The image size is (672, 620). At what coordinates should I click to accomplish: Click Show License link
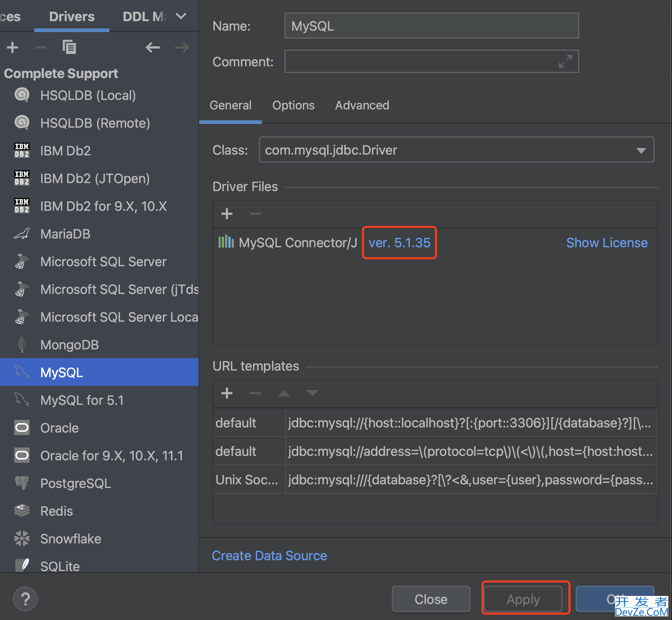[607, 243]
